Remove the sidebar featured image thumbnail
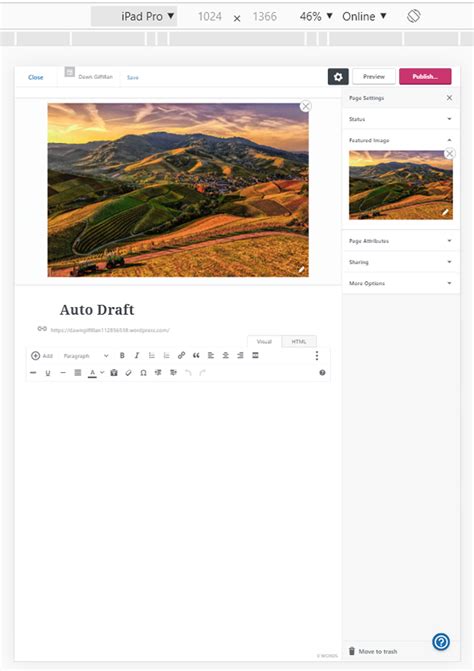Image resolution: width=474 pixels, height=671 pixels. pyautogui.click(x=450, y=153)
